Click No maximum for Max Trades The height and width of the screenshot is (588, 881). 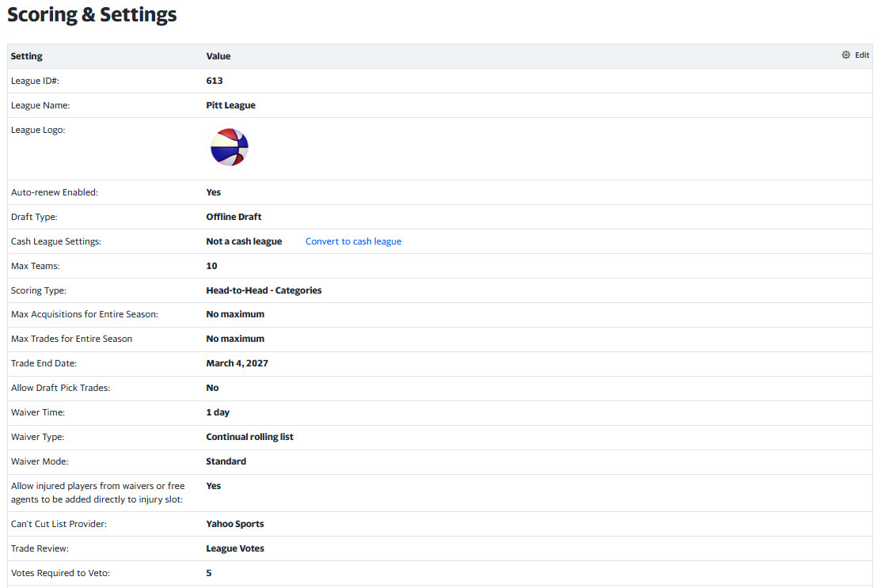(235, 340)
